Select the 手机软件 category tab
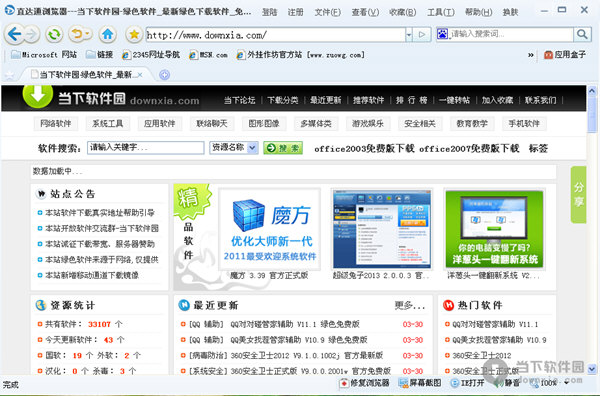Image resolution: width=600 pixels, height=396 pixels. [524, 123]
